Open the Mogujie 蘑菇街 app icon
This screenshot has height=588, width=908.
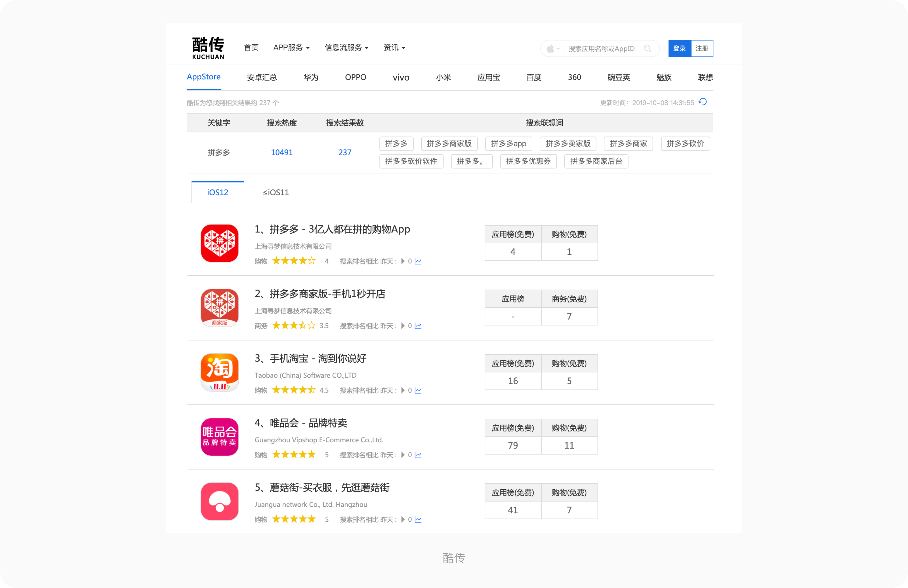click(219, 502)
